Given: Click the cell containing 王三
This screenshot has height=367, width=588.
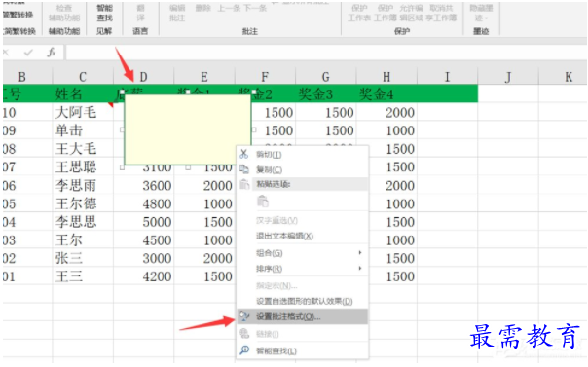Looking at the screenshot, I should (x=83, y=276).
